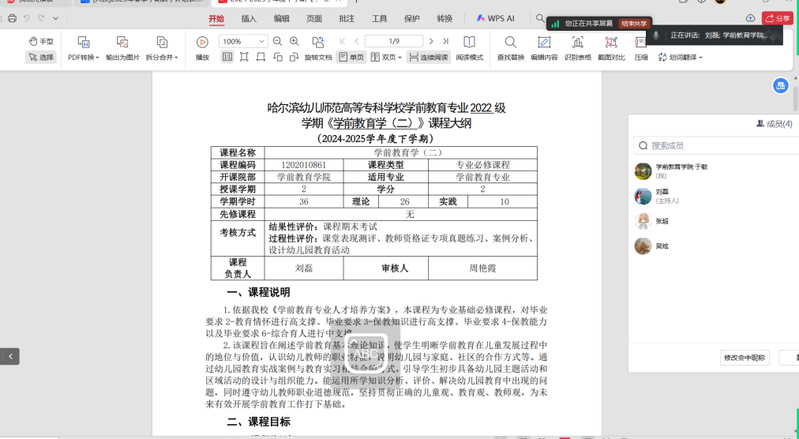Click 输出为图片 export as image
The width and height of the screenshot is (799, 439).
pyautogui.click(x=122, y=48)
